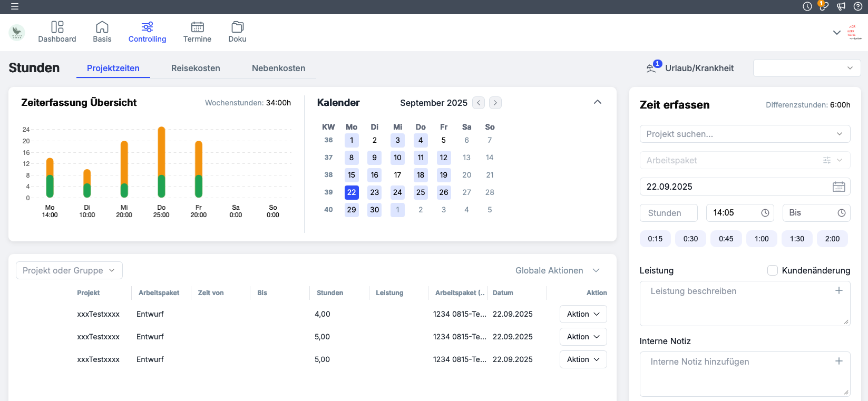868x401 pixels.
Task: Open Projekt oder Gruppe filter dropdown
Action: [x=69, y=270]
